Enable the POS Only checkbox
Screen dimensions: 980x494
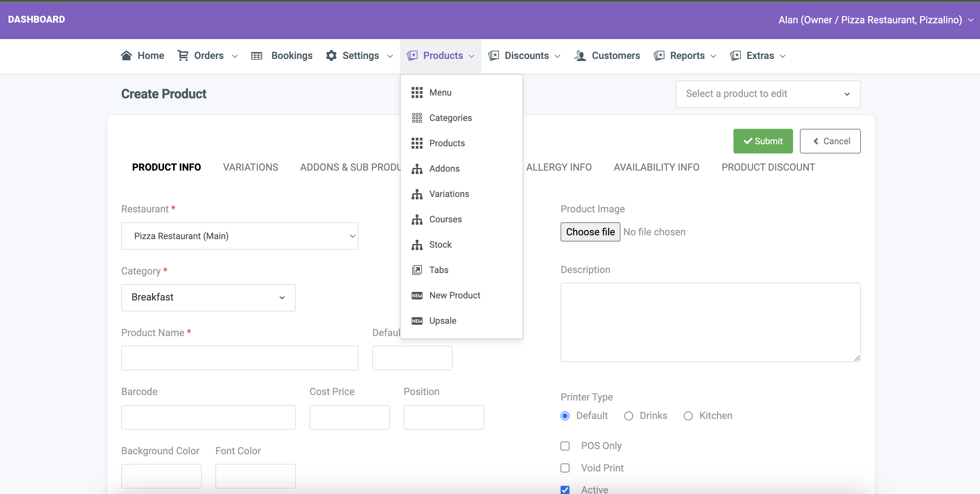pyautogui.click(x=565, y=445)
